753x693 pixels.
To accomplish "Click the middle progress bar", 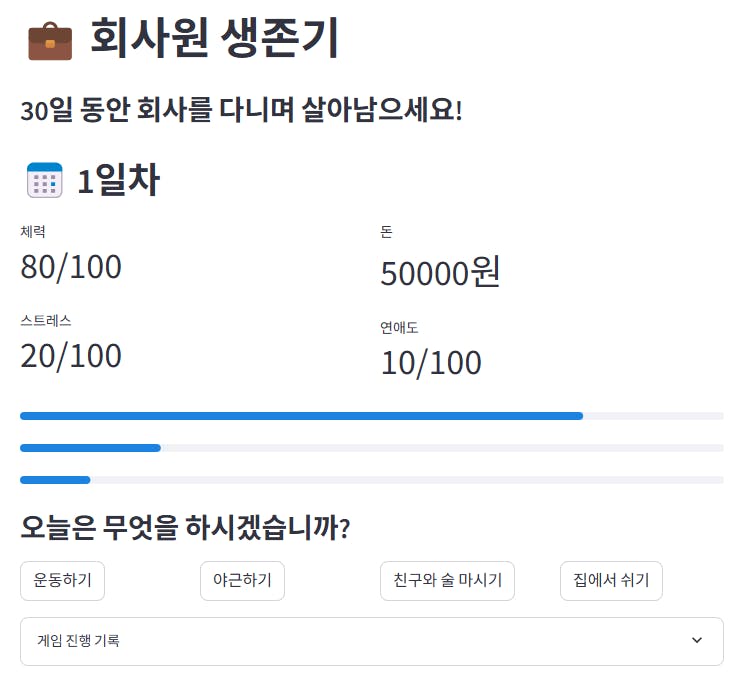I will [90, 448].
